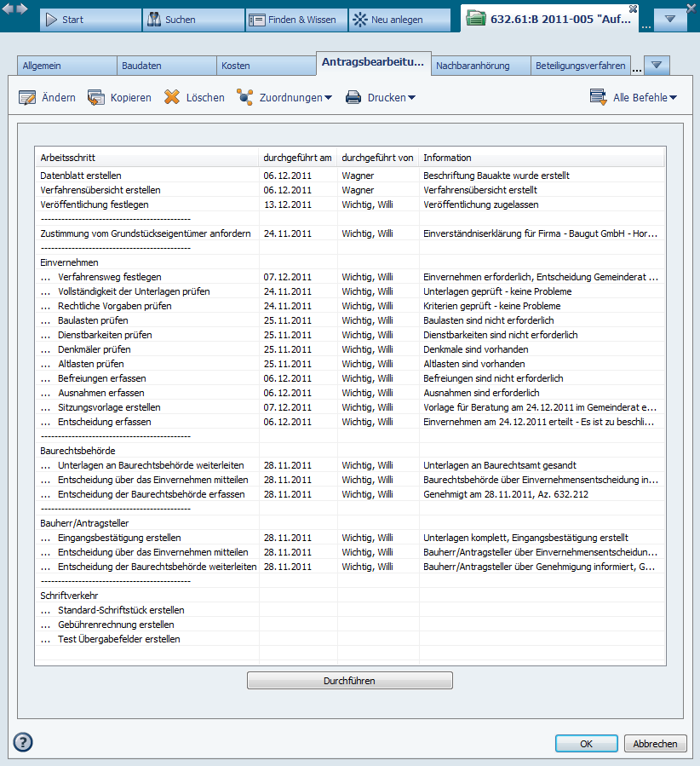This screenshot has height=766, width=700.
Task: Click the Drucken printer icon
Action: pyautogui.click(x=353, y=98)
